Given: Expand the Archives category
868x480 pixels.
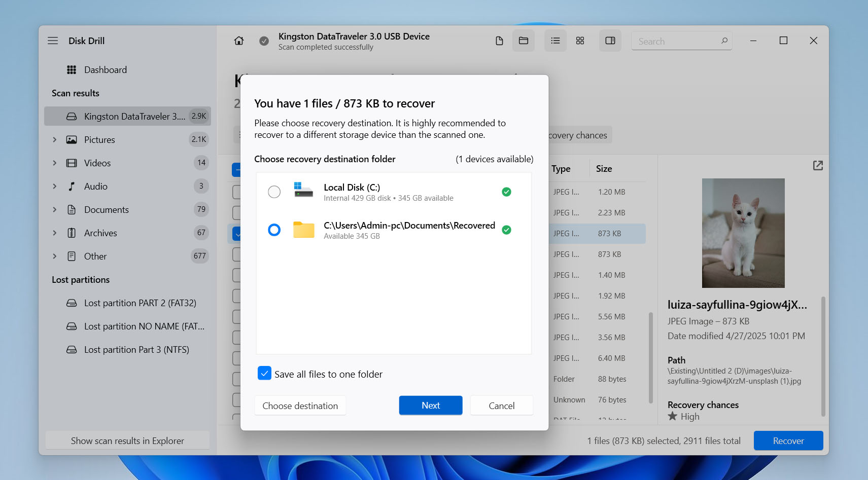Looking at the screenshot, I should pyautogui.click(x=55, y=233).
